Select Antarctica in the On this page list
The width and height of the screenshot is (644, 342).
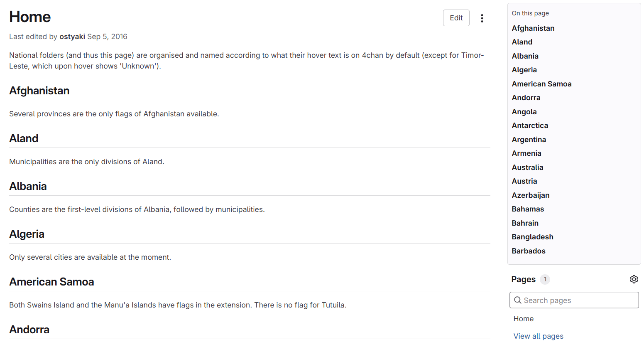click(x=530, y=125)
